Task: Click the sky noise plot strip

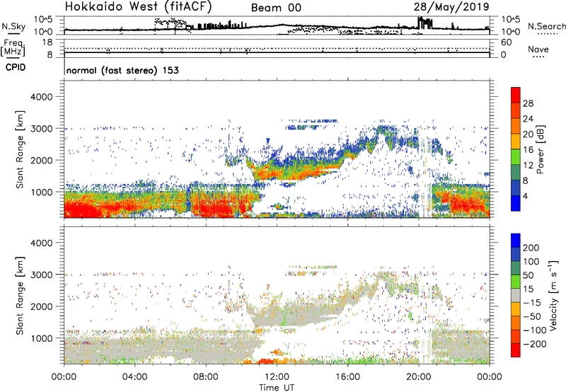Action: [x=277, y=25]
